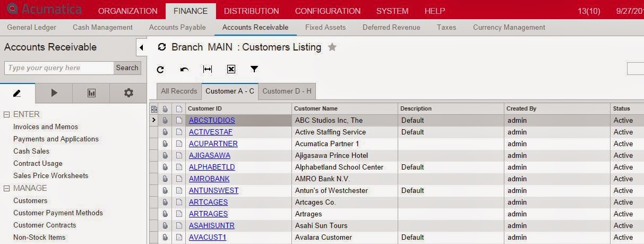Select the reports chart icon tab
The image size is (644, 244).
pos(91,93)
